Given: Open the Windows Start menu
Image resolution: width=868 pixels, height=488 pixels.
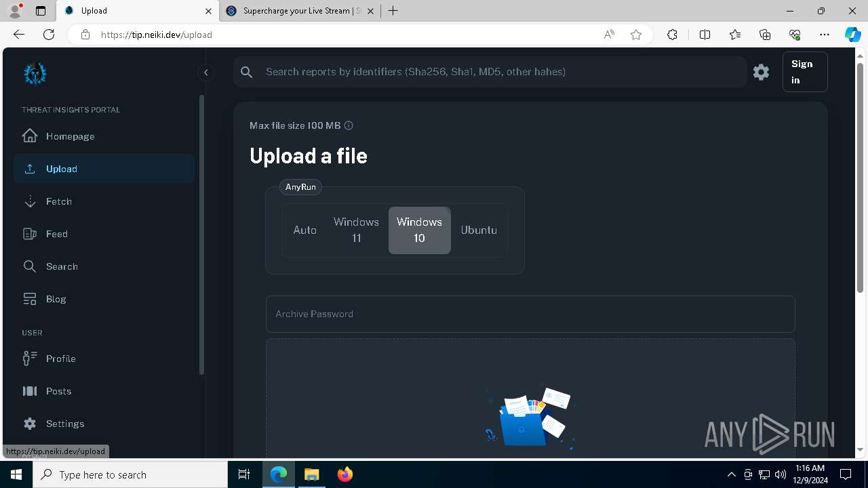Looking at the screenshot, I should click(x=16, y=474).
